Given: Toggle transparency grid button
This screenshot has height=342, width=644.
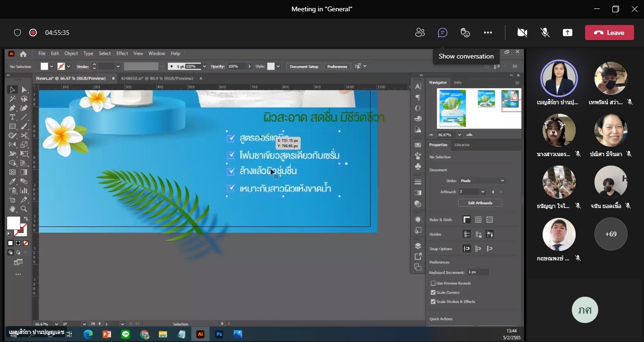Looking at the screenshot, I should point(489,219).
